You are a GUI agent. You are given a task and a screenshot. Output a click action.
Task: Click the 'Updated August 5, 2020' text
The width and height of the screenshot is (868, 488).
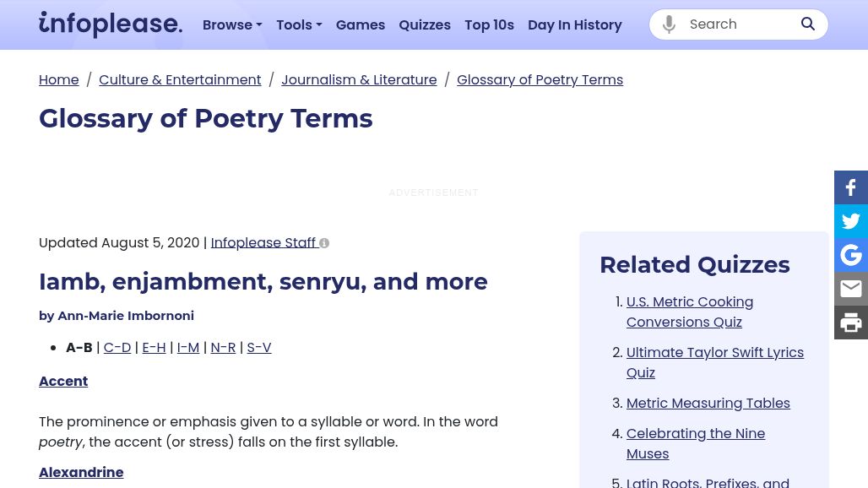click(119, 243)
